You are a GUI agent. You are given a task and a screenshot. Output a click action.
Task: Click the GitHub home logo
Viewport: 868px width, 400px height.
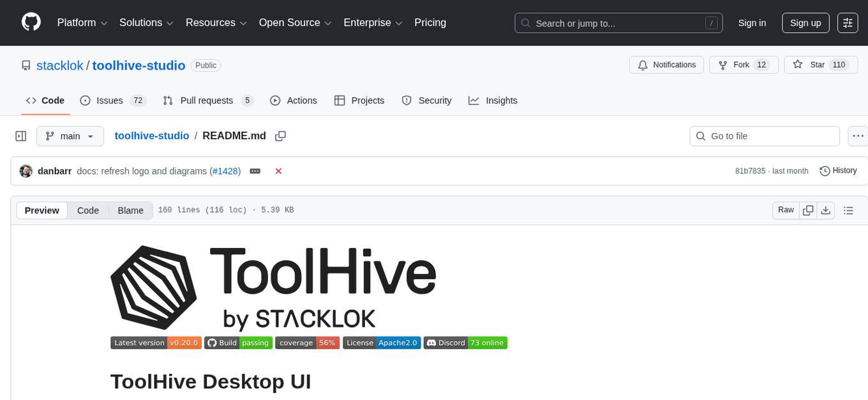coord(31,22)
